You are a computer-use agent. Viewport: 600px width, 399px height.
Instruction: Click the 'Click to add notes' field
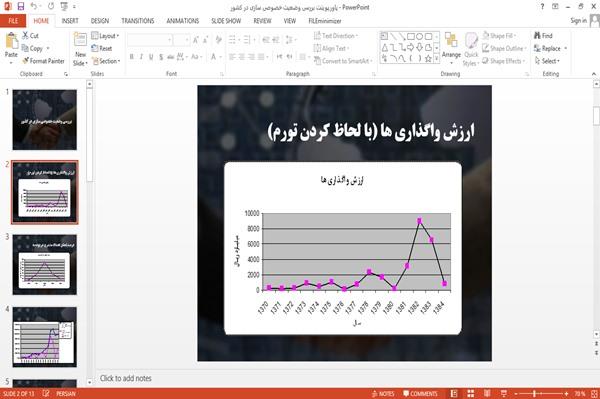[126, 378]
